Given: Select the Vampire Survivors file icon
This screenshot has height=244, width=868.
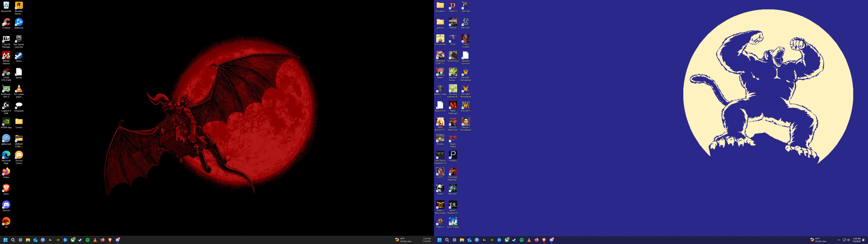Looking at the screenshot, I should click(466, 58).
